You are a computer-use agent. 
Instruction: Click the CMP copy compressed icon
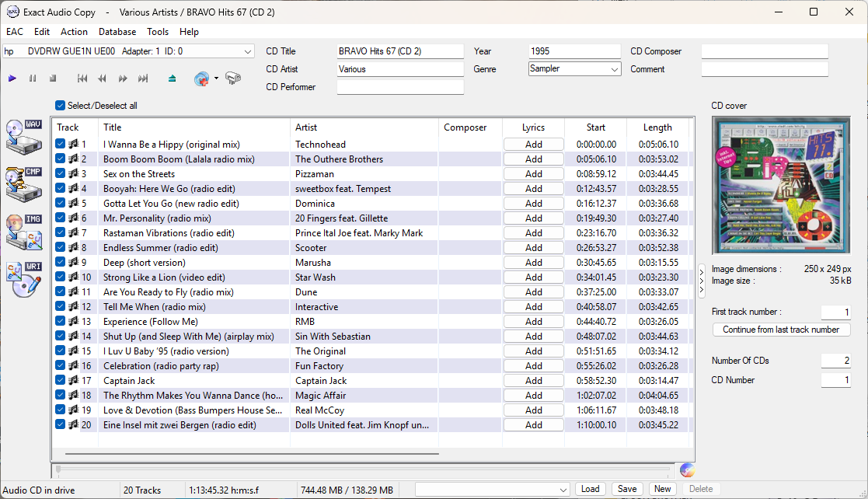(23, 183)
